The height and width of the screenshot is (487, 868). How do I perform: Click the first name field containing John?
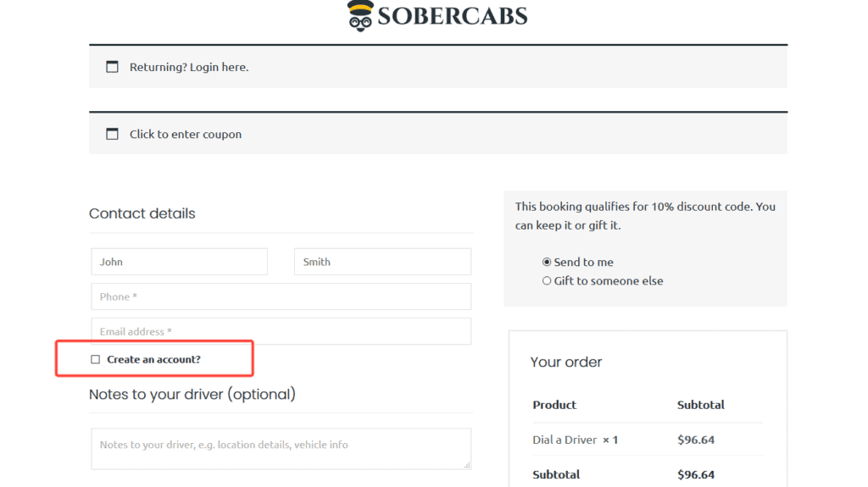(180, 262)
